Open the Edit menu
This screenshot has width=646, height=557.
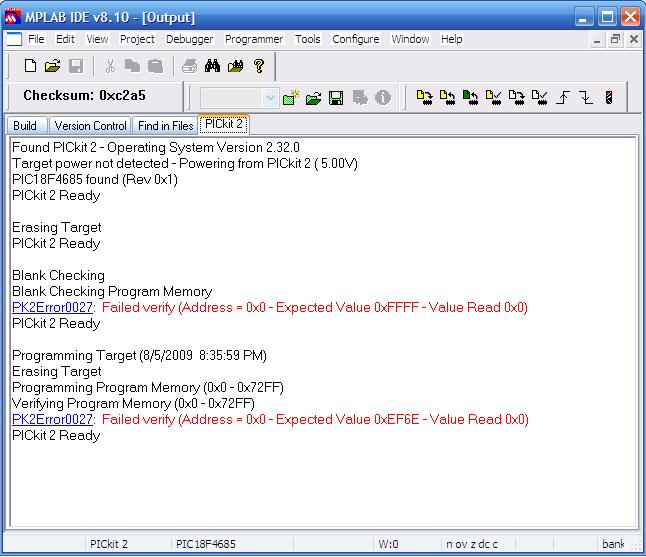(x=65, y=39)
